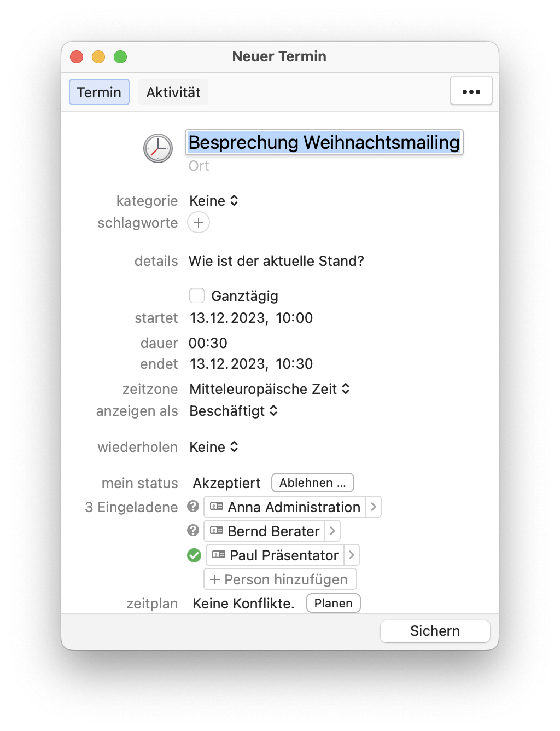The height and width of the screenshot is (731, 560).
Task: Close the Neuer Termin window
Action: tap(77, 57)
